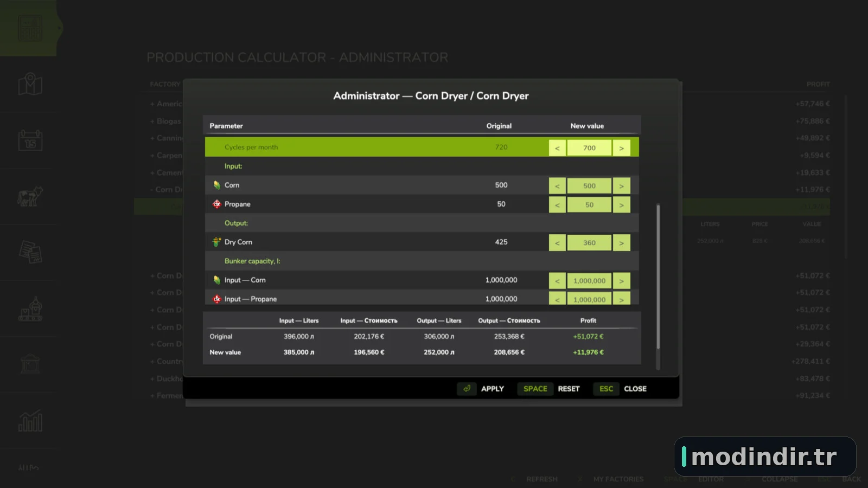Viewport: 868px width, 488px height.
Task: Click the Original column header
Action: click(499, 126)
